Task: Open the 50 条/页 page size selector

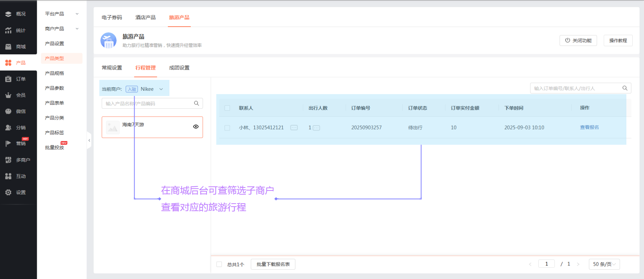Action: [x=604, y=264]
